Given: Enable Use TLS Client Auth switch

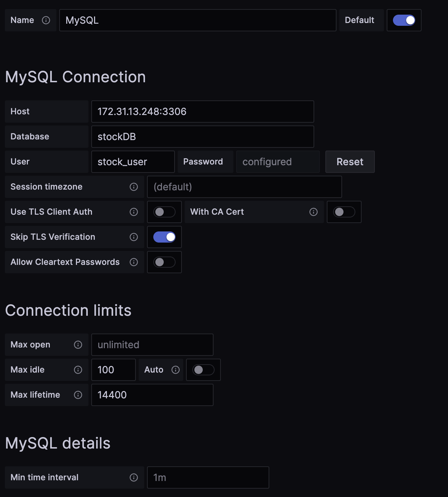Looking at the screenshot, I should (164, 212).
